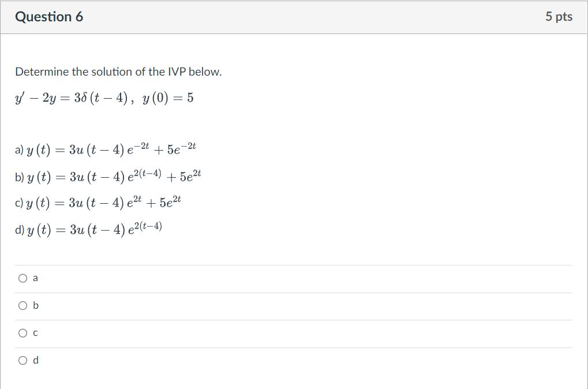Select radio button for answer c

coord(22,332)
